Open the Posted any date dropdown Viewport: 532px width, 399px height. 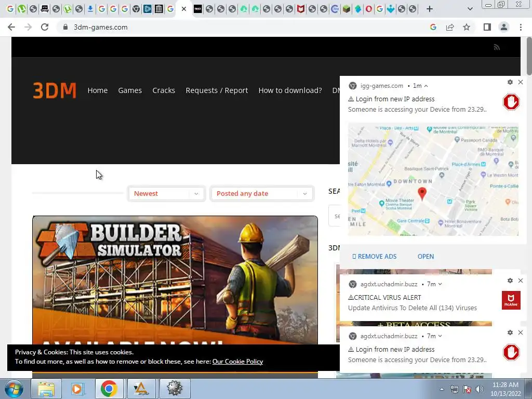pos(262,193)
